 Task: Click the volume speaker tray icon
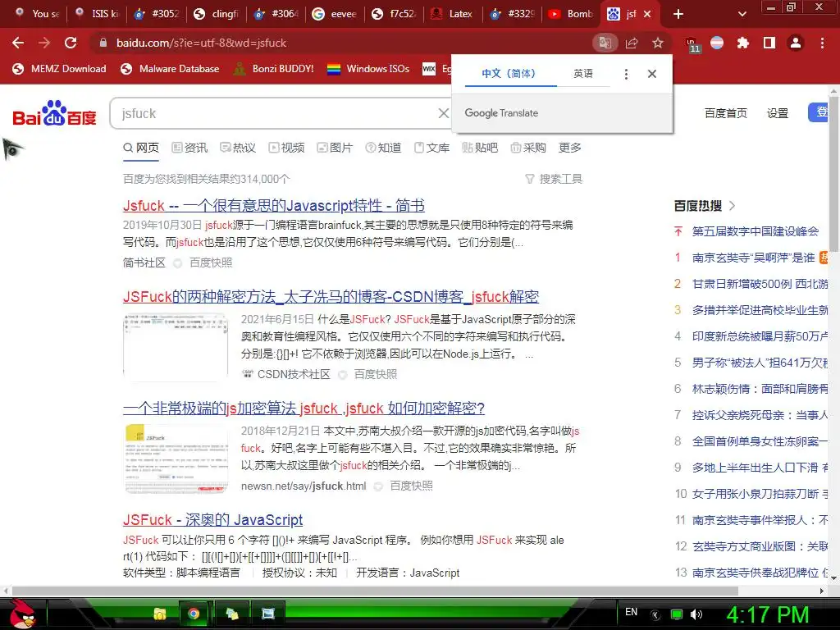[x=696, y=614]
